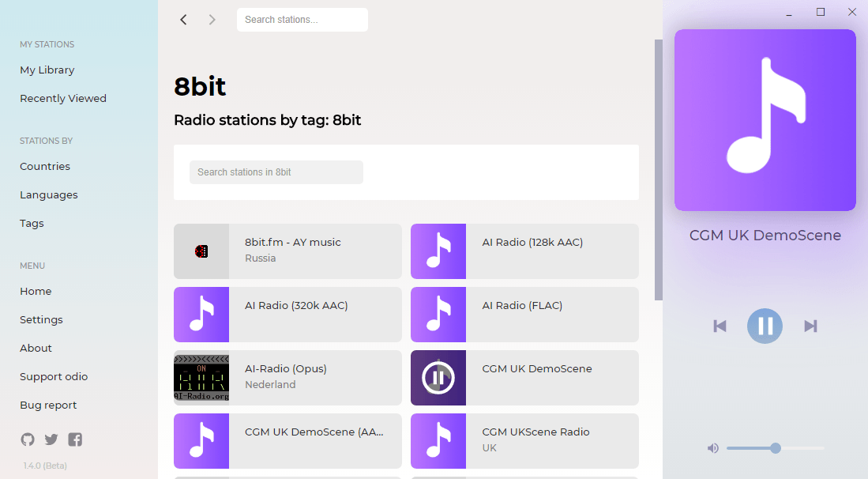Select the AI-Radio (Opus) title
The image size is (868, 479).
click(x=286, y=368)
